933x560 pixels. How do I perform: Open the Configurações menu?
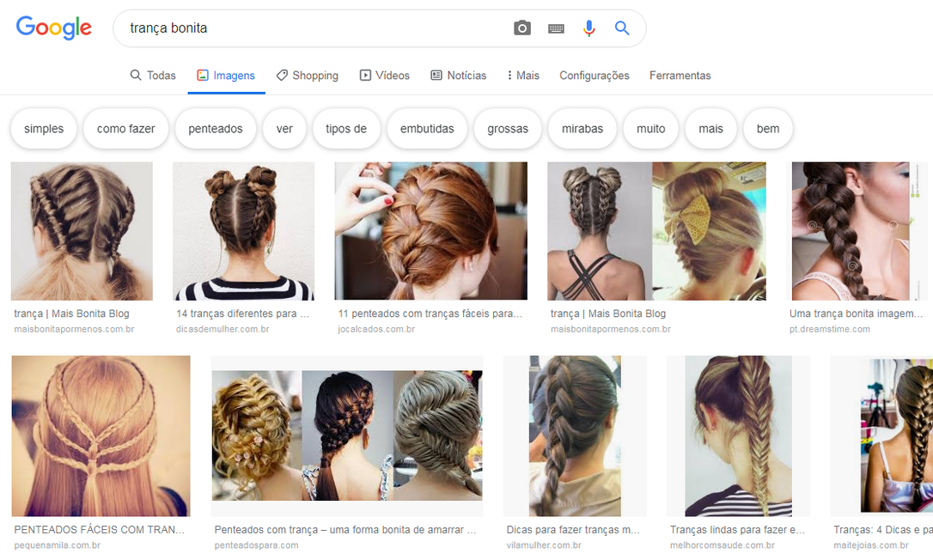coord(594,76)
